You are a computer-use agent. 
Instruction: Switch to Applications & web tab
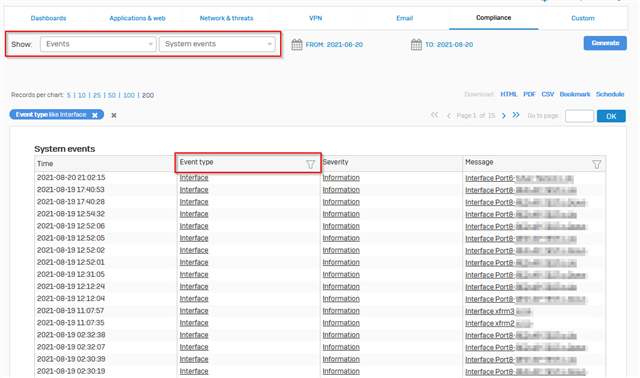pyautogui.click(x=137, y=18)
